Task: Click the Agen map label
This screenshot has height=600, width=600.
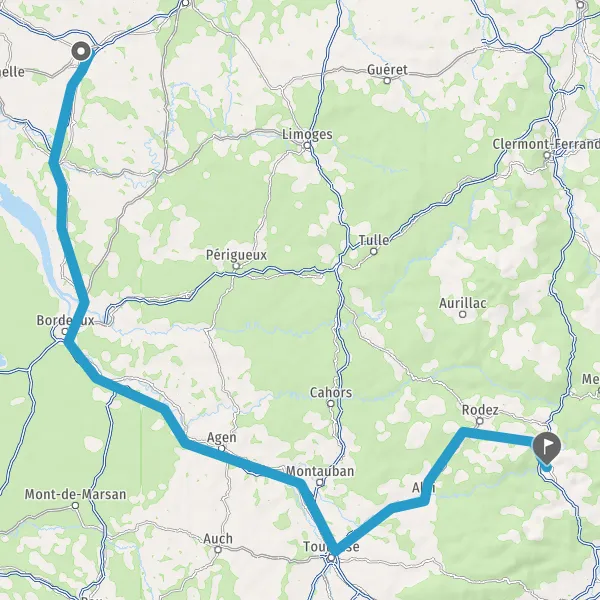Action: pos(222,437)
